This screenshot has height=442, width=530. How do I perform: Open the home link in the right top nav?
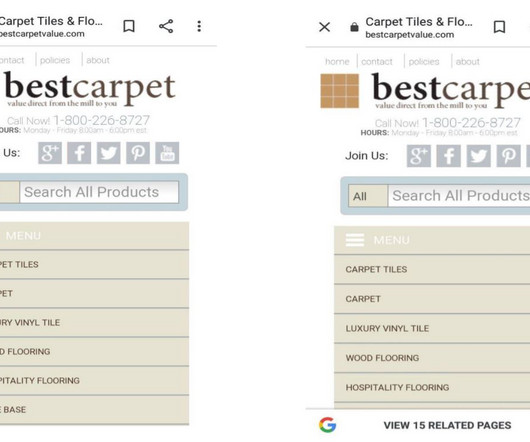[337, 62]
